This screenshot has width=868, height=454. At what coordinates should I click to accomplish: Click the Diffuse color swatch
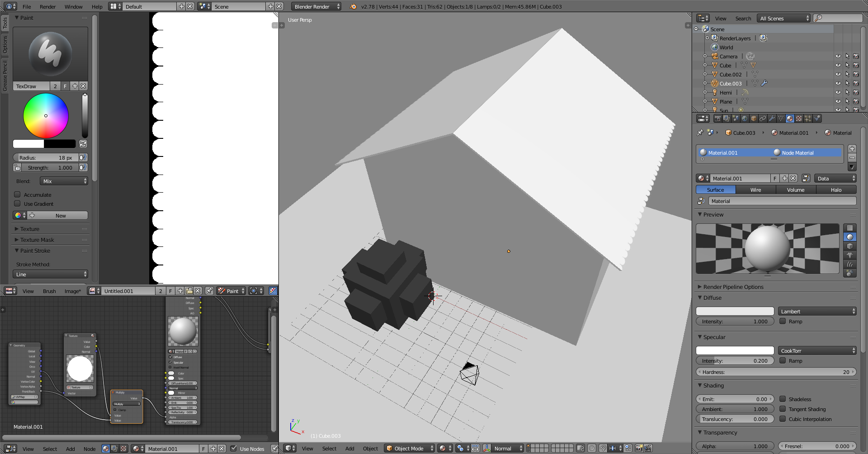tap(735, 311)
